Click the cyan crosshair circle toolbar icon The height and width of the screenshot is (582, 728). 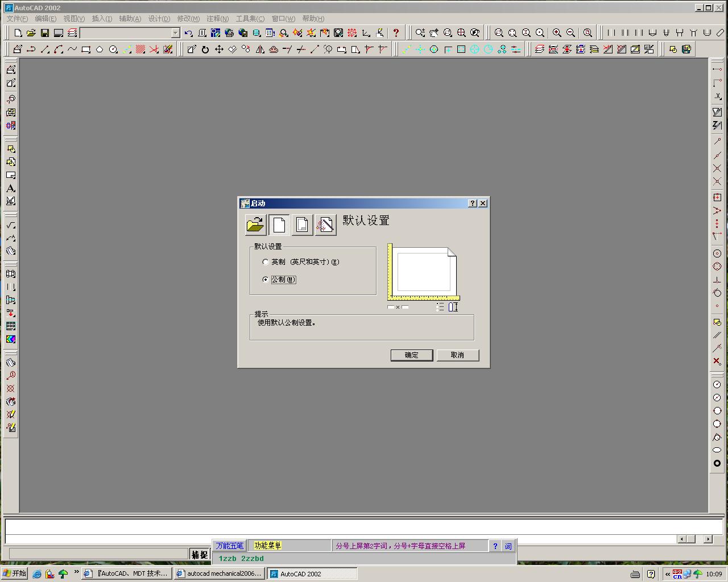[474, 49]
